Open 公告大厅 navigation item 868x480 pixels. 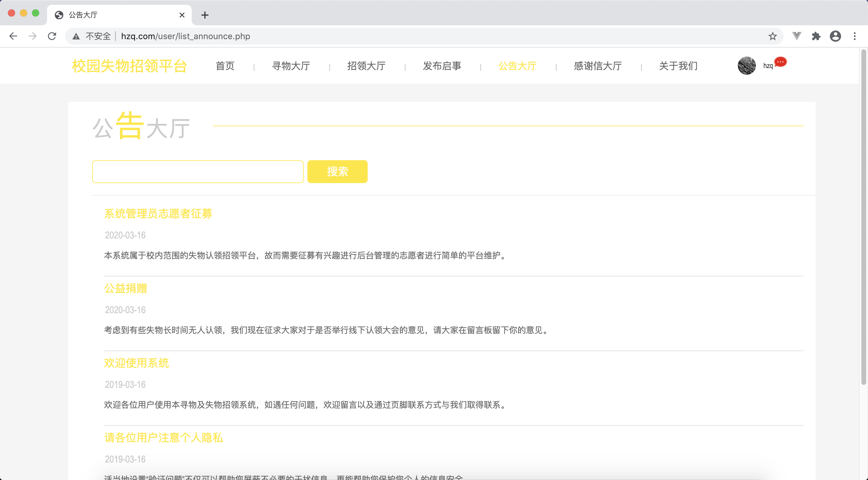[x=517, y=66]
